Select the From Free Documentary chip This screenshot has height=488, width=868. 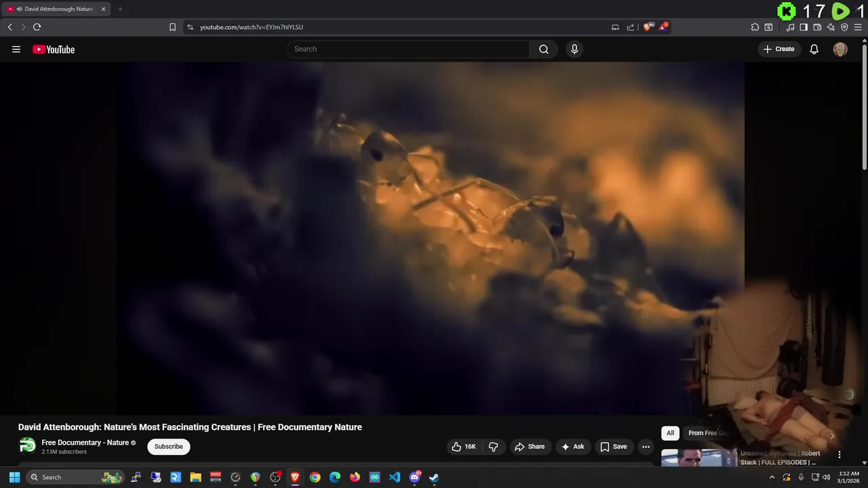pyautogui.click(x=708, y=433)
